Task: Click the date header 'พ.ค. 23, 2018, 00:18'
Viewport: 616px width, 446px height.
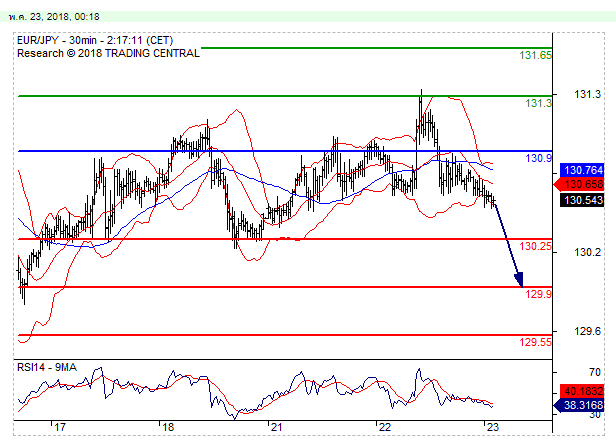Action: coord(54,17)
